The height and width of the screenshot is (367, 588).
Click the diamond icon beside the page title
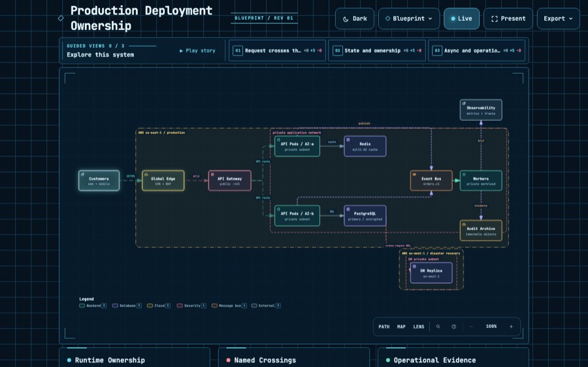[61, 18]
